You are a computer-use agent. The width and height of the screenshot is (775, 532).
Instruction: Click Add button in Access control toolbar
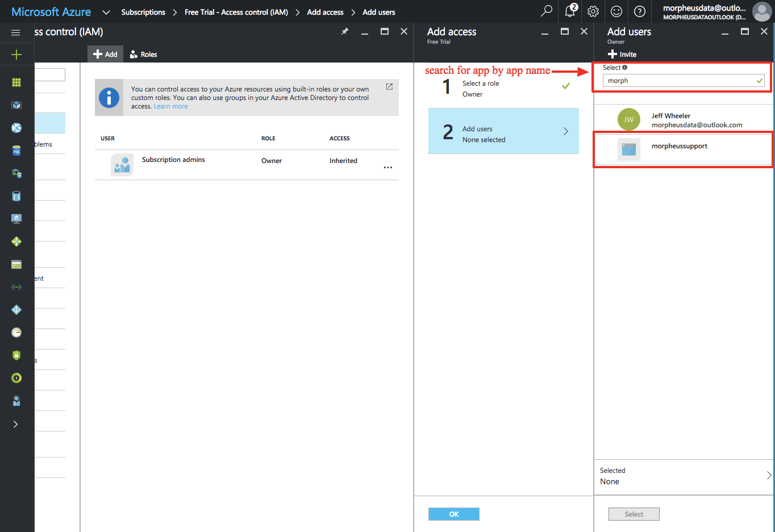coord(105,54)
